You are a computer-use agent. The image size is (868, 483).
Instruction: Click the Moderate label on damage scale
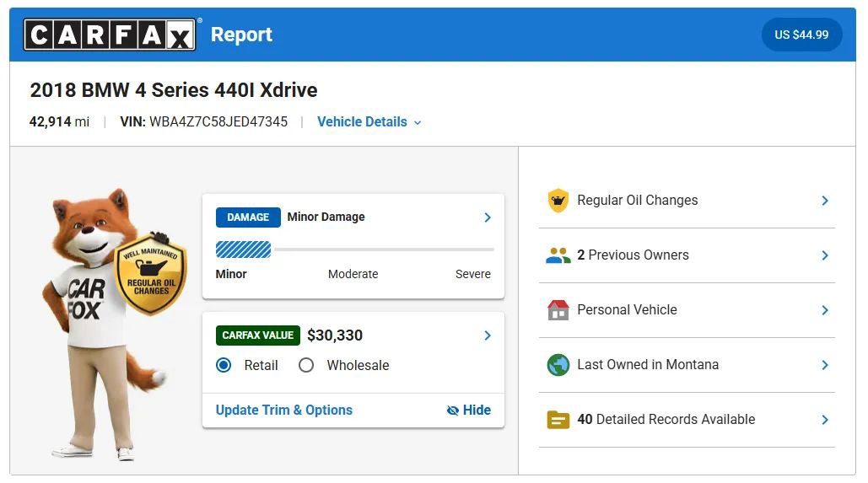(353, 274)
